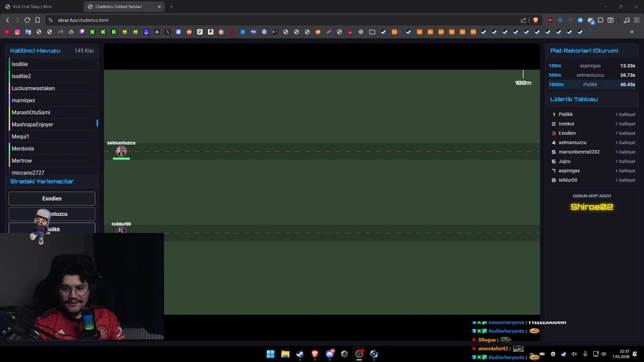This screenshot has height=362, width=644.
Task: Bookmark this page via bookmark icon
Action: [x=37, y=20]
